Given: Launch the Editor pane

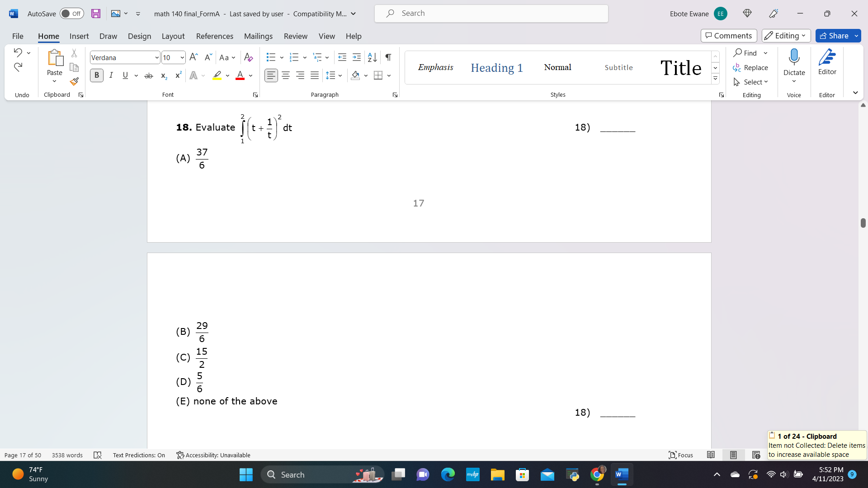Looking at the screenshot, I should click(x=827, y=61).
